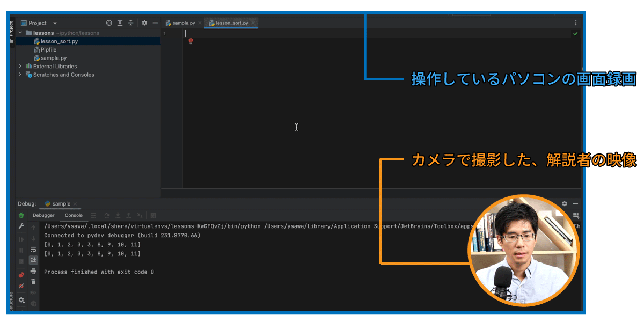Viewport: 644px width, 322px height.
Task: Click Step Into in the debugger toolbar
Action: 118,215
